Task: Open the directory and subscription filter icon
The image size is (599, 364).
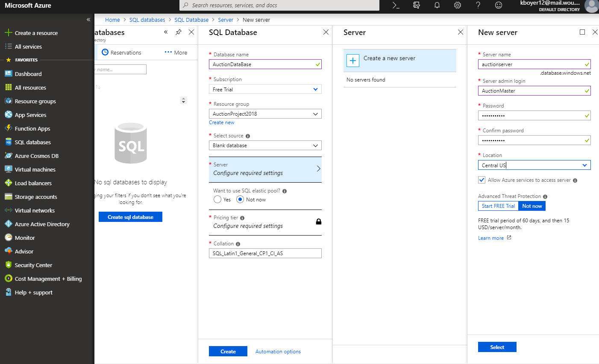Action: [417, 5]
